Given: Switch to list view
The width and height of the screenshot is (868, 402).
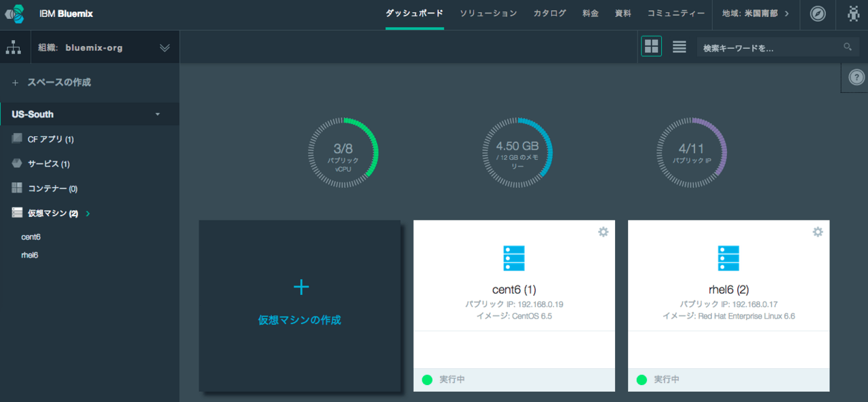Looking at the screenshot, I should click(x=679, y=46).
